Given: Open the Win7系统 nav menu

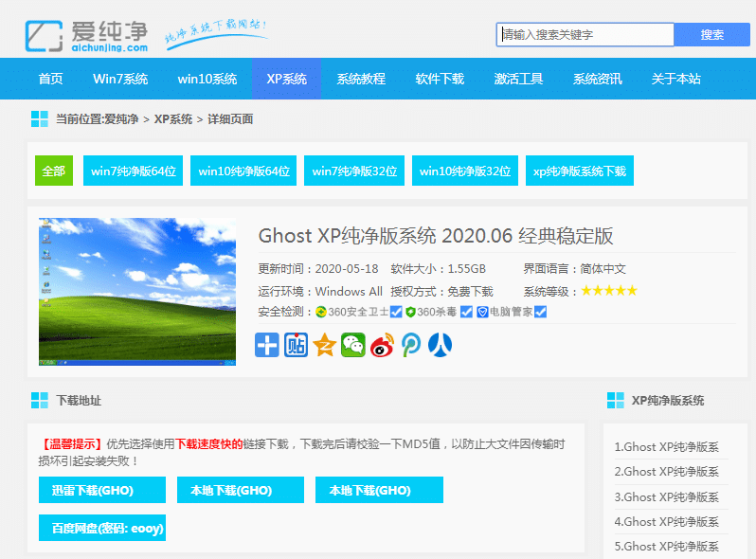Looking at the screenshot, I should [120, 79].
